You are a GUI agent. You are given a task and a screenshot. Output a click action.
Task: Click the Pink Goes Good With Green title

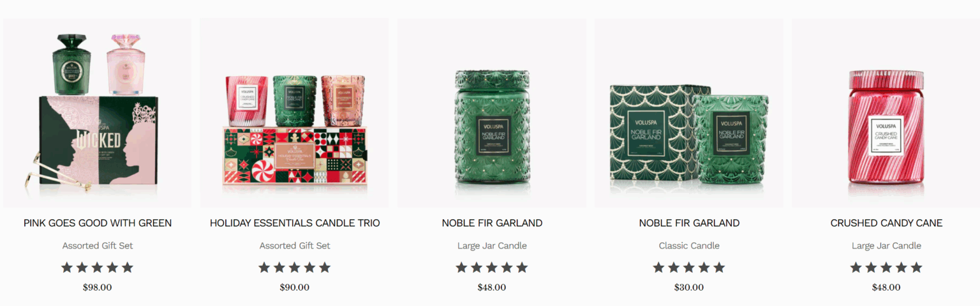click(x=98, y=223)
